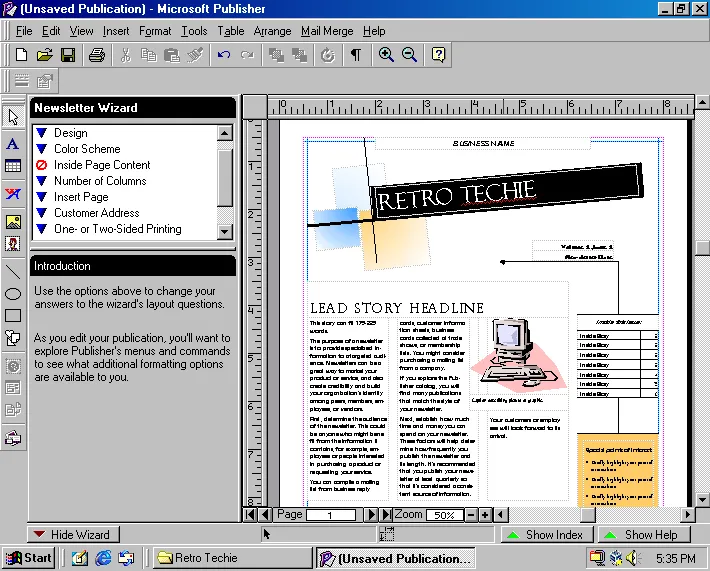The height and width of the screenshot is (571, 710).
Task: Go to the last page button
Action: [386, 514]
